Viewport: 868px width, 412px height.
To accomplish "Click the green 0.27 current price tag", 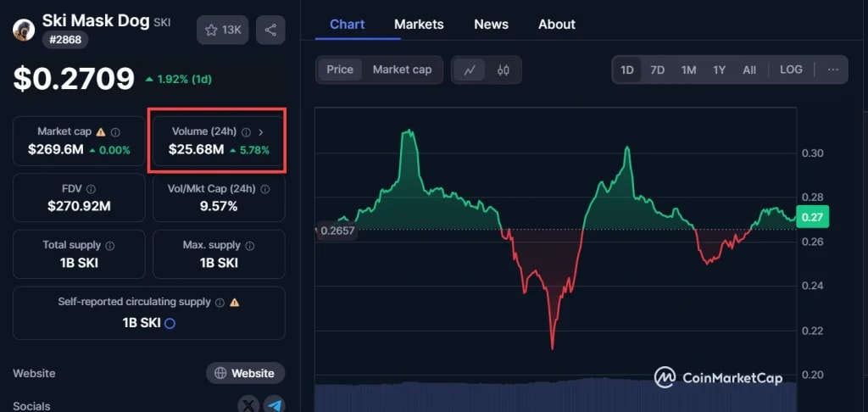I will click(812, 217).
